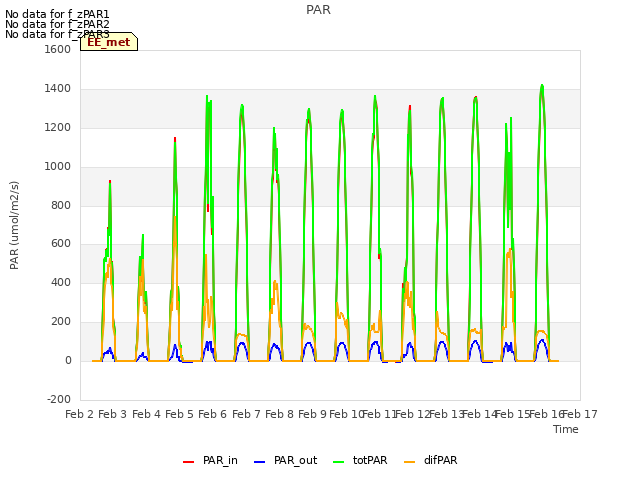The width and height of the screenshot is (640, 480).
Task: Click the Feb 12 x-axis tick label
Action: tap(413, 414)
